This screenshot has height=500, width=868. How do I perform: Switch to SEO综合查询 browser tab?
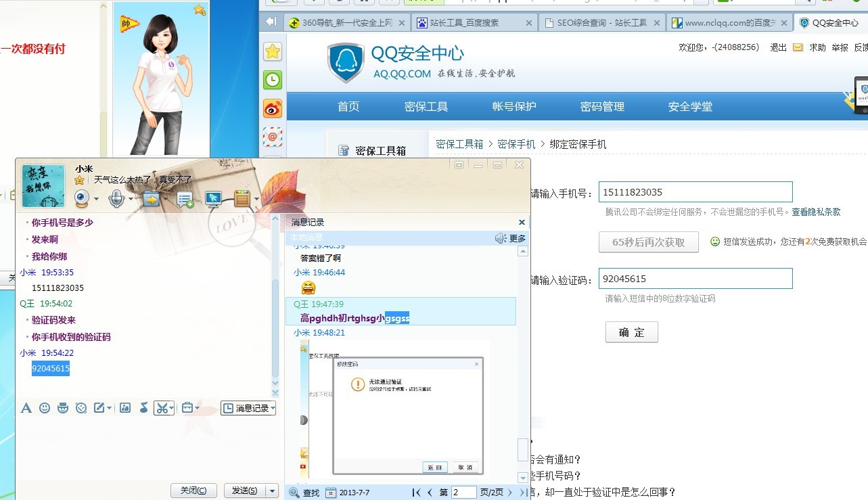[602, 22]
